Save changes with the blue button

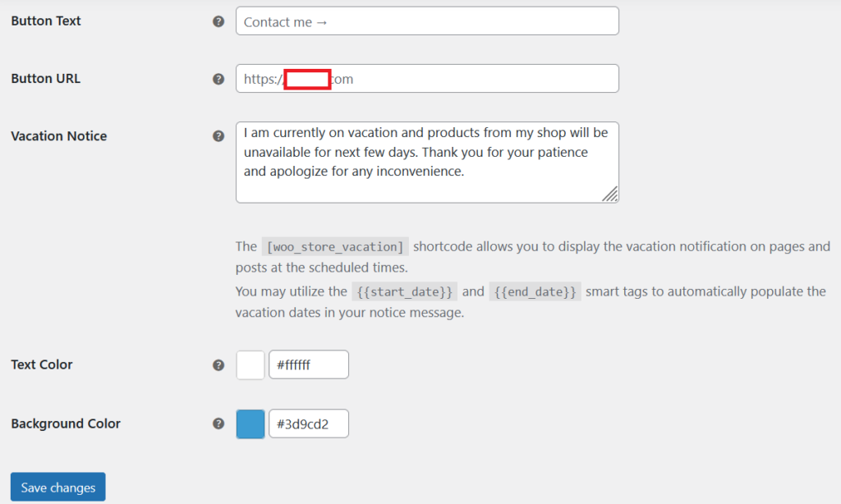click(58, 488)
